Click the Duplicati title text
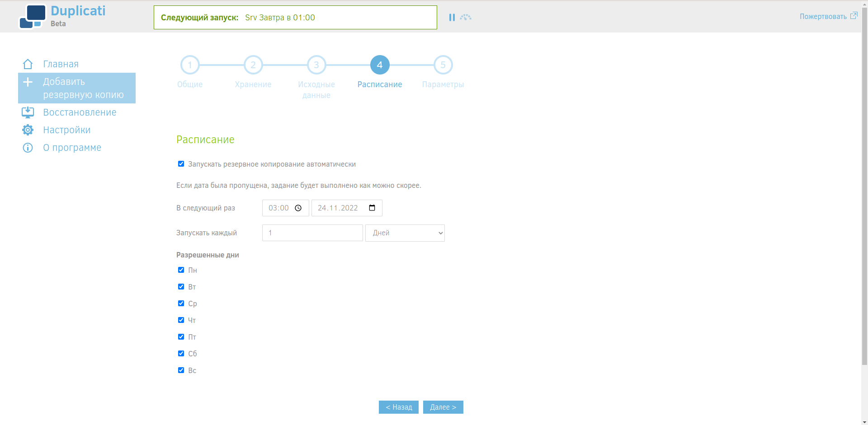 tap(78, 11)
